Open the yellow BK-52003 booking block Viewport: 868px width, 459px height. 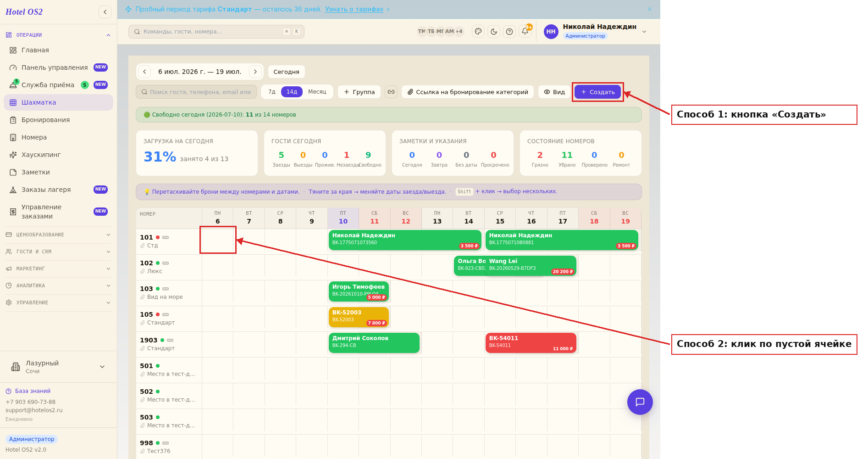359,317
